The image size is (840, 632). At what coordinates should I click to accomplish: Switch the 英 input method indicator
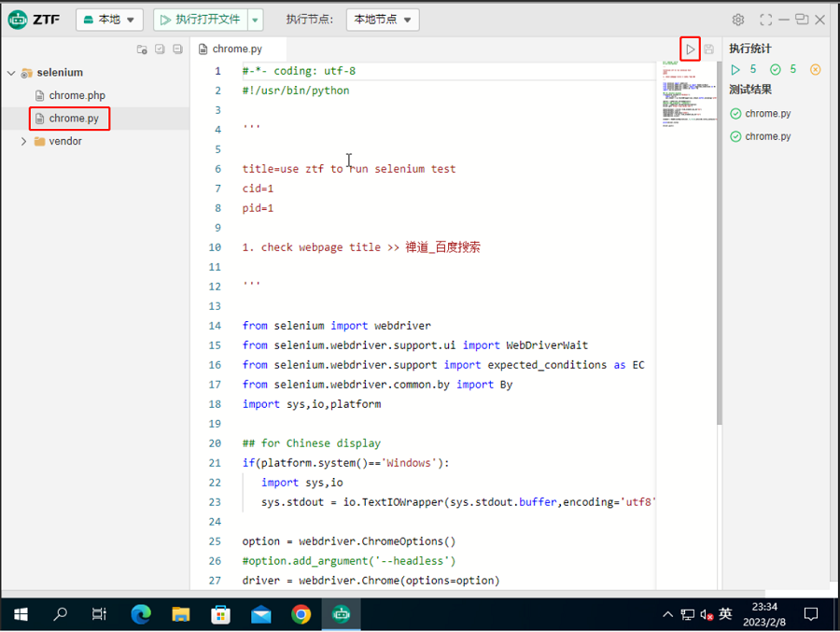(x=725, y=614)
